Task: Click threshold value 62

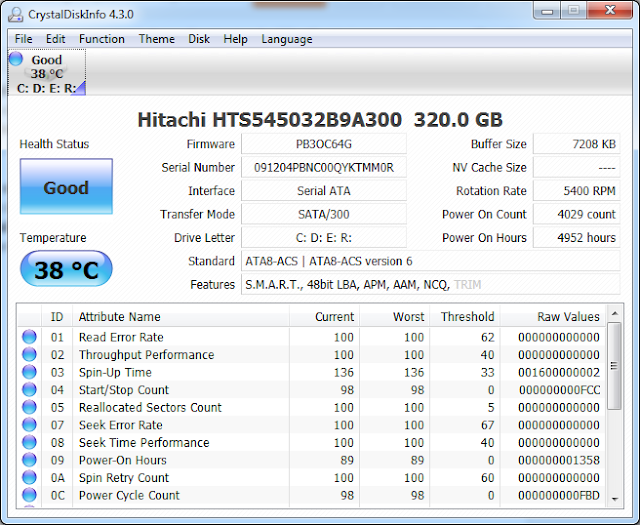Action: [x=488, y=337]
